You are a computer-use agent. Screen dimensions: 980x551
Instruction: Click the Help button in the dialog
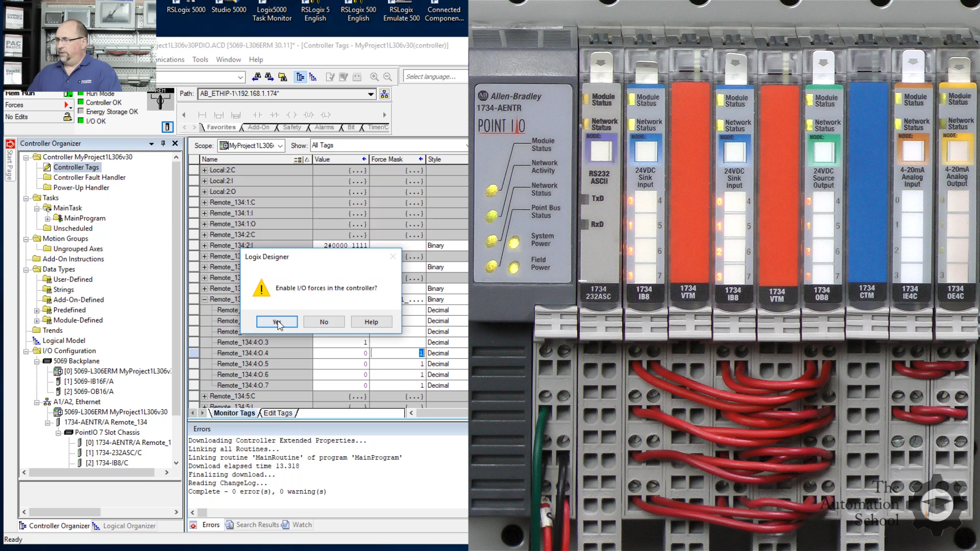point(371,322)
